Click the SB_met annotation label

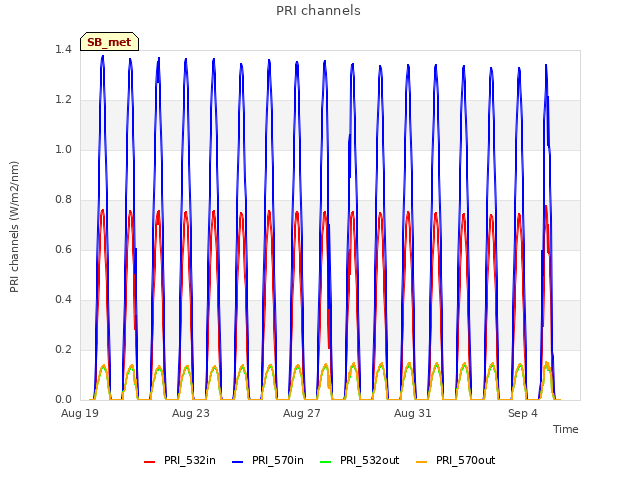109,42
